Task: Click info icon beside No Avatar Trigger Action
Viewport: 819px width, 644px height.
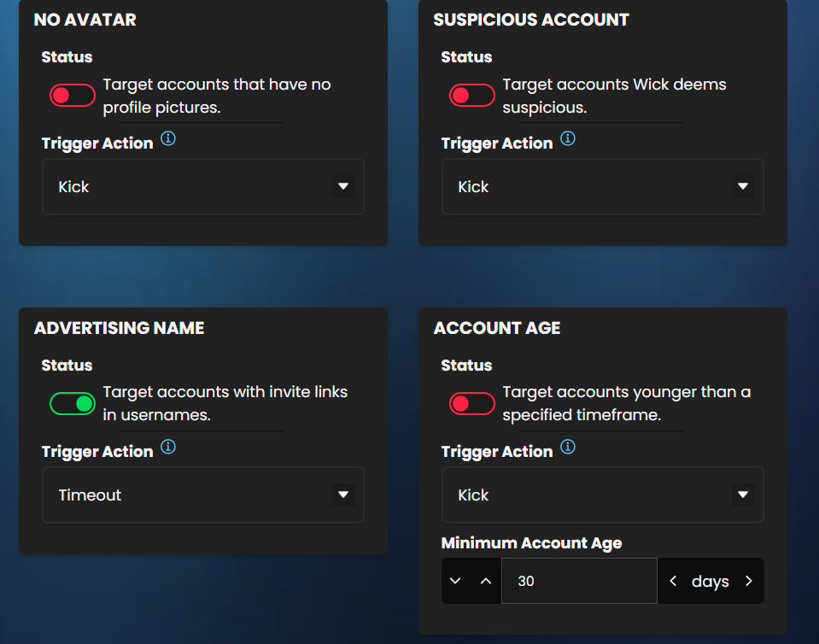Action: [x=168, y=138]
